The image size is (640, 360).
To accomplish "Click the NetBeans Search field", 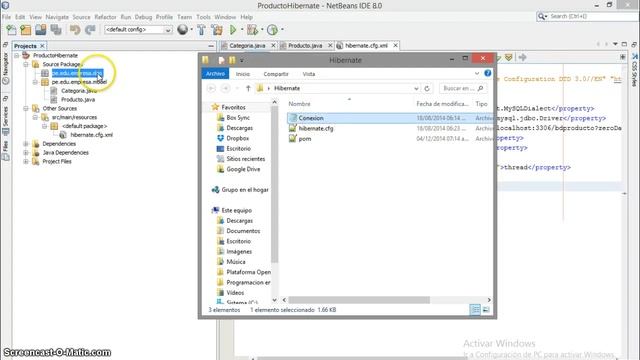I will coord(588,16).
